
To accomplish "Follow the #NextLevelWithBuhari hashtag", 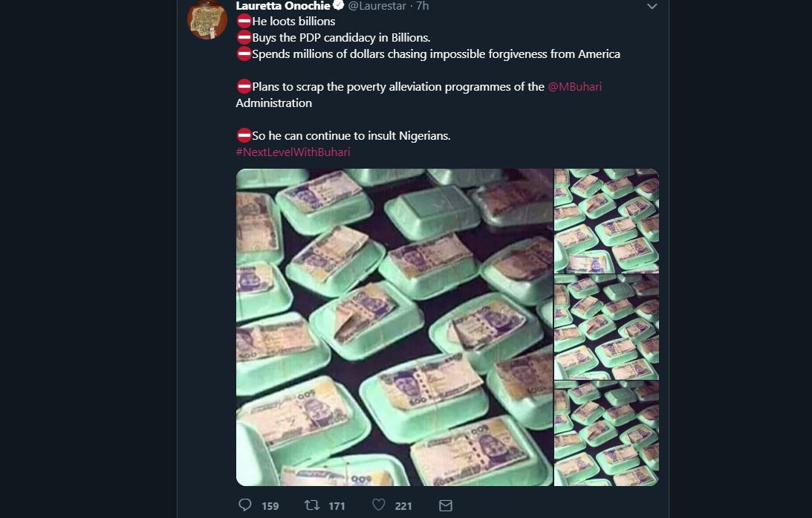I will point(293,152).
